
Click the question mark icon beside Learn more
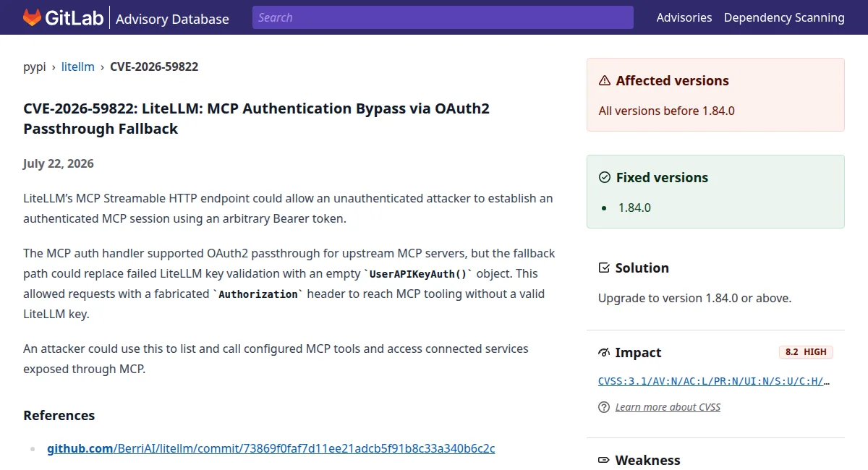tap(604, 407)
